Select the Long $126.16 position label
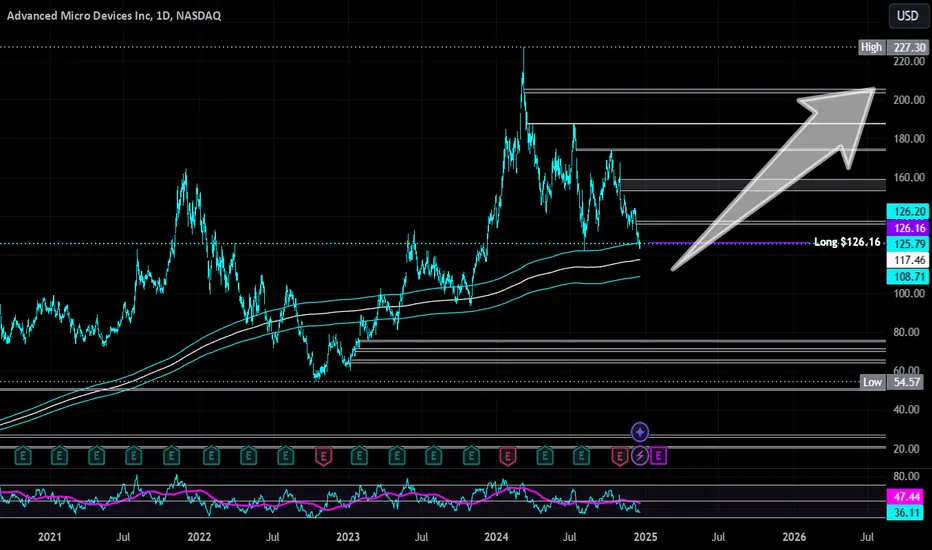932x550 pixels. coord(847,242)
